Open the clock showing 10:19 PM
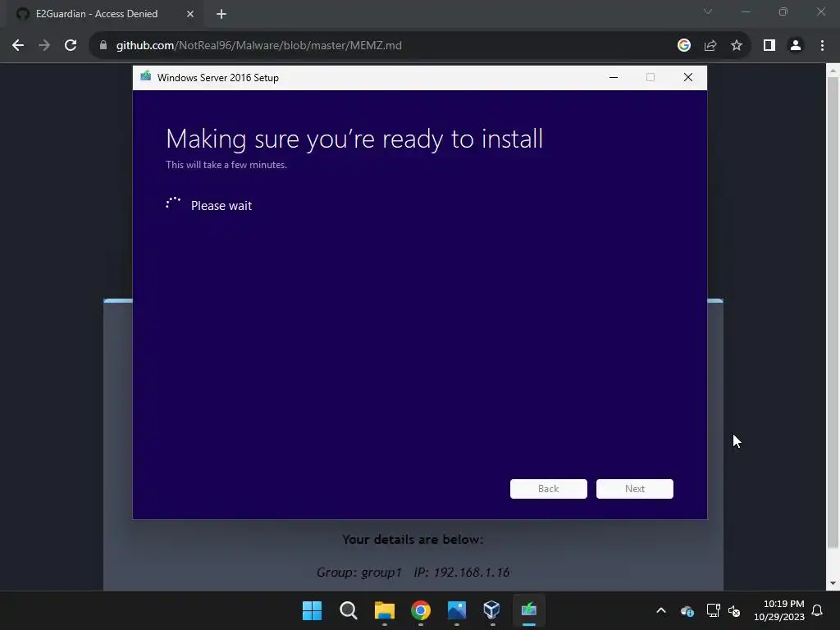 (x=779, y=610)
